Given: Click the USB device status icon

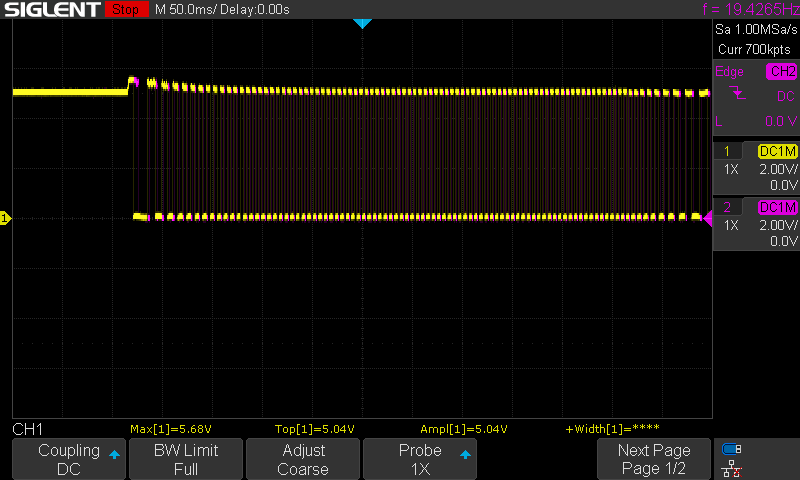Looking at the screenshot, I should click(x=732, y=449).
